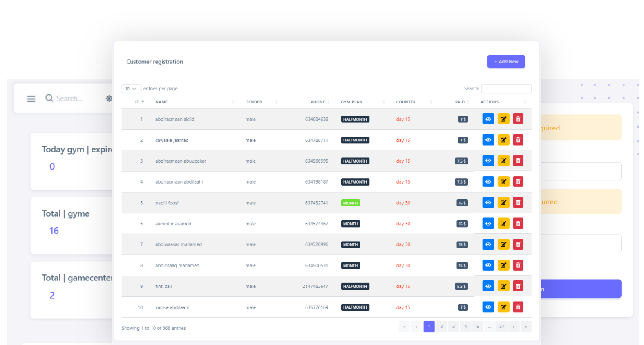Click the Showing 1 to 10 of 368 entries text
644x345 pixels.
[x=154, y=328]
